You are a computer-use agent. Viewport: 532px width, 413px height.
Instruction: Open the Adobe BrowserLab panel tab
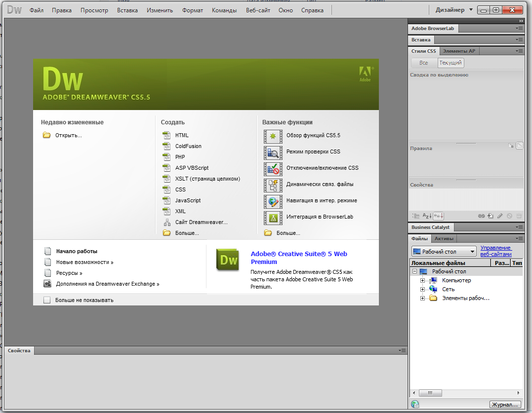tap(433, 29)
